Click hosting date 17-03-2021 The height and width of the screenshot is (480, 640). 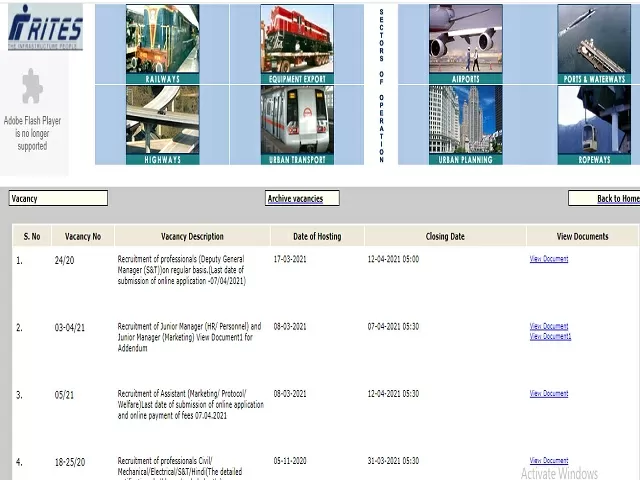tap(290, 259)
